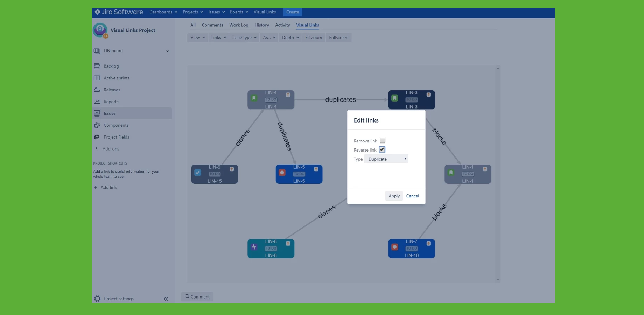Click the Comment button

pyautogui.click(x=197, y=297)
